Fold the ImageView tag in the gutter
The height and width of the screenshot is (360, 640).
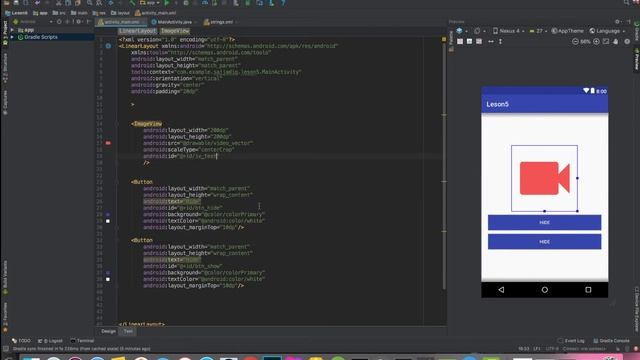[x=117, y=124]
